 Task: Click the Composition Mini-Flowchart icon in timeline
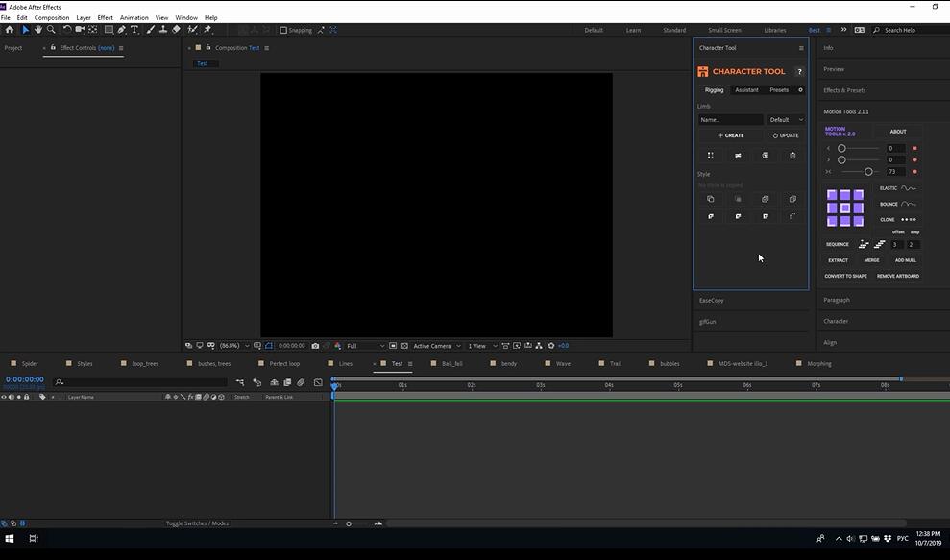point(240,382)
